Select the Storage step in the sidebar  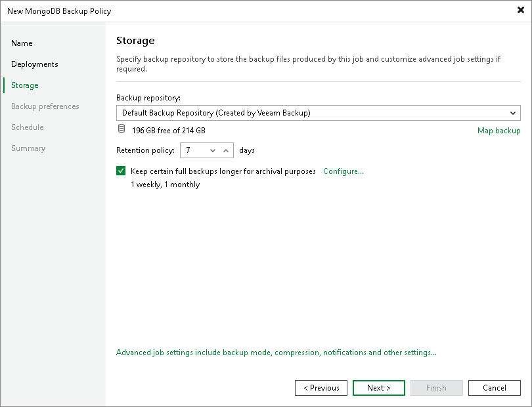(24, 85)
